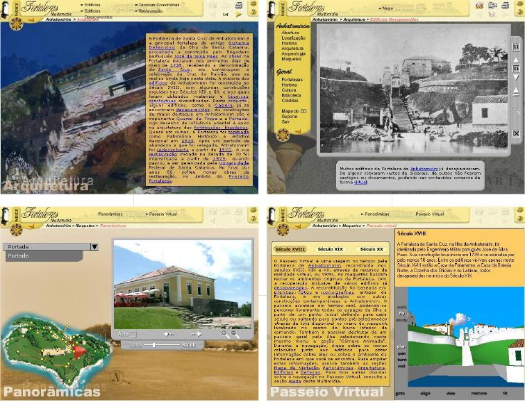The height and width of the screenshot is (420, 525).
Task: Open the Portada location dropdown arrow
Action: pos(94,246)
